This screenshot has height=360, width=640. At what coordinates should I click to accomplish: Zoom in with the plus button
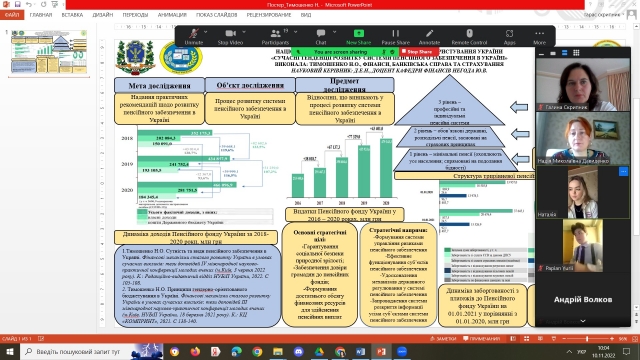pos(612,339)
